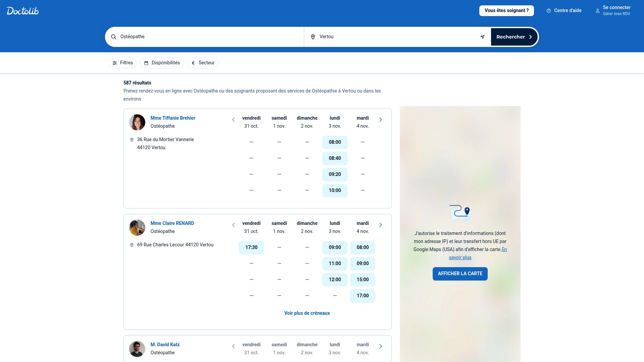
Task: Use the geolocation arrow to detect my position
Action: pos(482,37)
